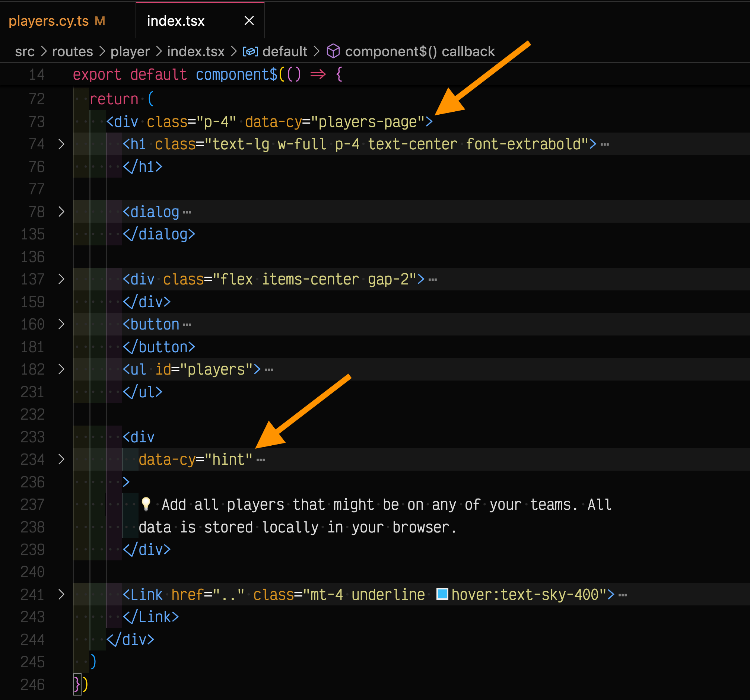Click the <div tag on line 233
This screenshot has height=700, width=750.
(139, 437)
